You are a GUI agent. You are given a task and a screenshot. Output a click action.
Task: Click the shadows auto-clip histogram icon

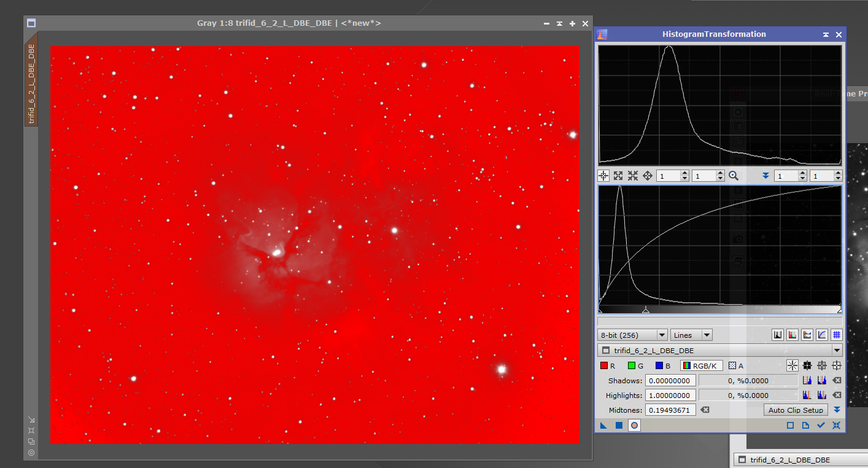point(807,380)
